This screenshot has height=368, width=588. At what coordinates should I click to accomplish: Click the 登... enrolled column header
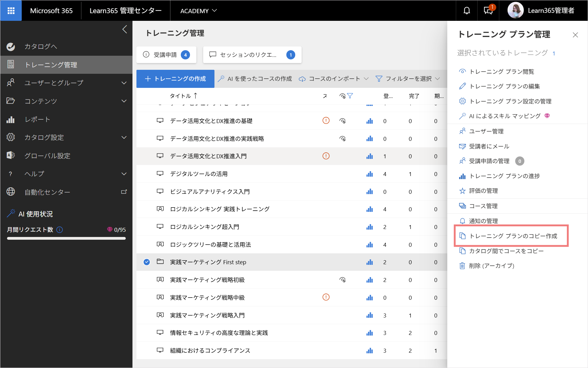pos(388,96)
